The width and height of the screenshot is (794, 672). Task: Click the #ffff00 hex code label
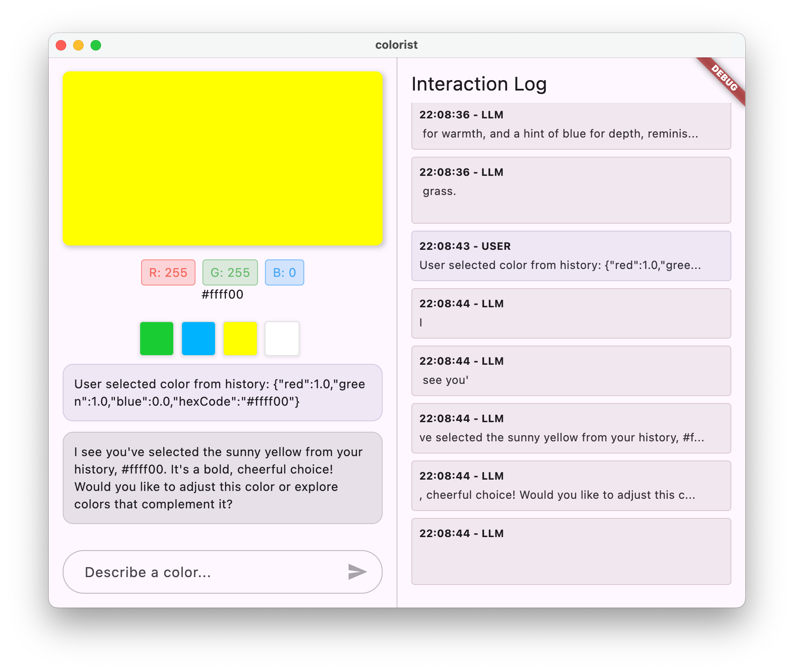pos(222,294)
